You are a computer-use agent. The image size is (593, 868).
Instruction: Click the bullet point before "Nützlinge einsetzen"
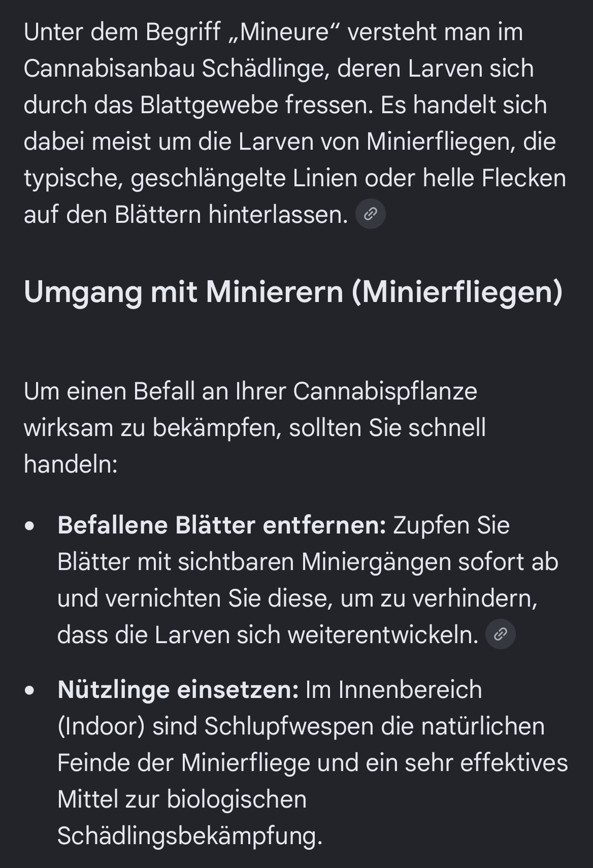point(30,690)
